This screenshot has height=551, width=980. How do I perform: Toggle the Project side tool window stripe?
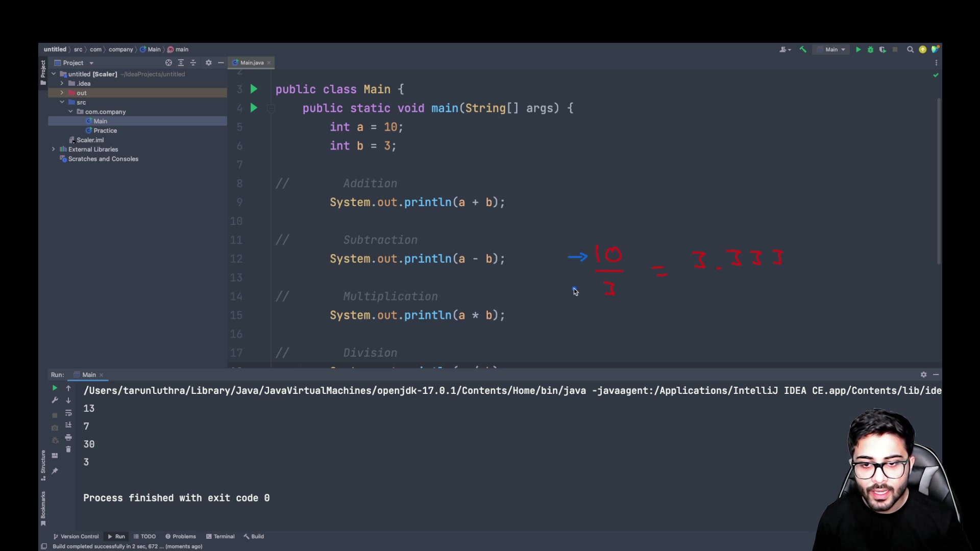[x=43, y=72]
